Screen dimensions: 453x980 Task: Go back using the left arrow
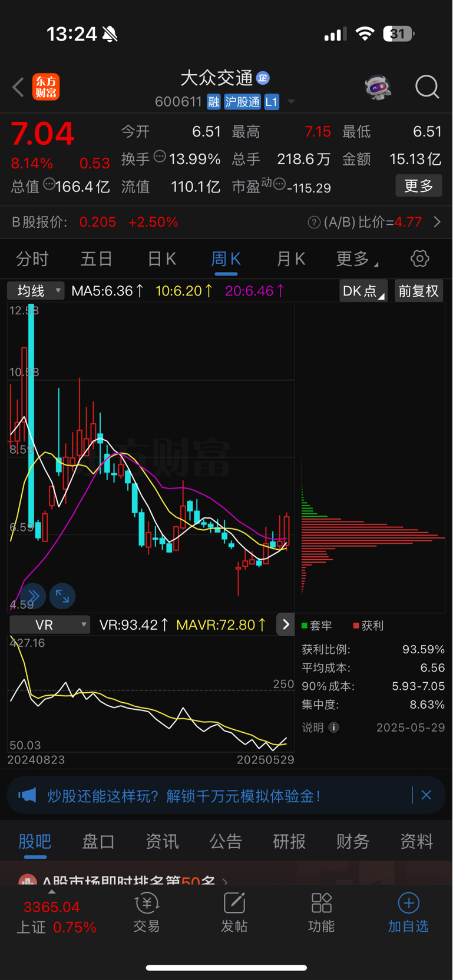[x=18, y=87]
